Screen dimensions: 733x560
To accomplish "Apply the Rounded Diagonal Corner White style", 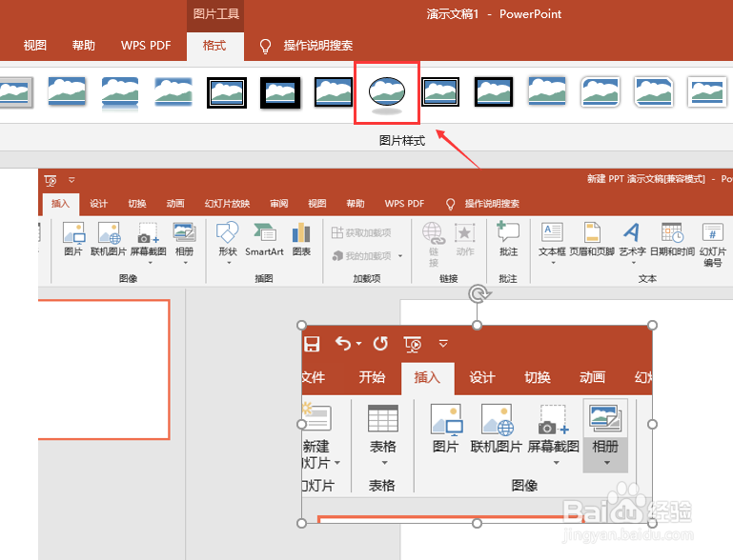I will 601,92.
